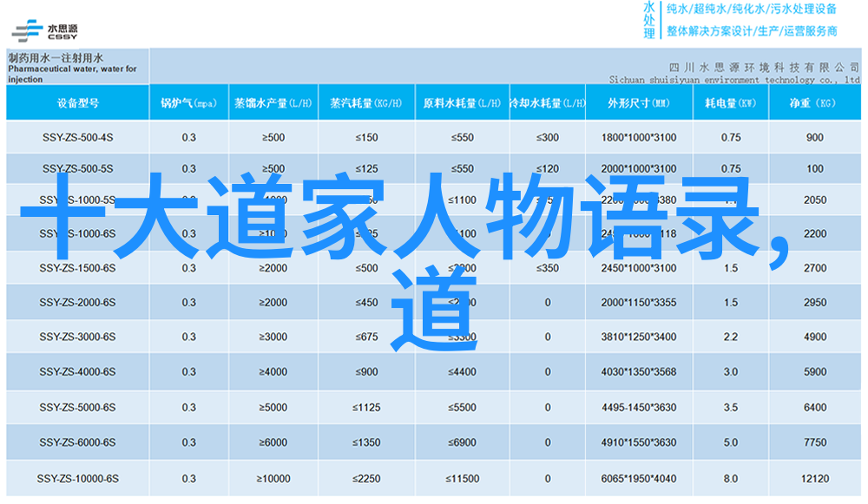
Task: Click the dimension cell 4910*1550*3630
Action: pyautogui.click(x=639, y=442)
